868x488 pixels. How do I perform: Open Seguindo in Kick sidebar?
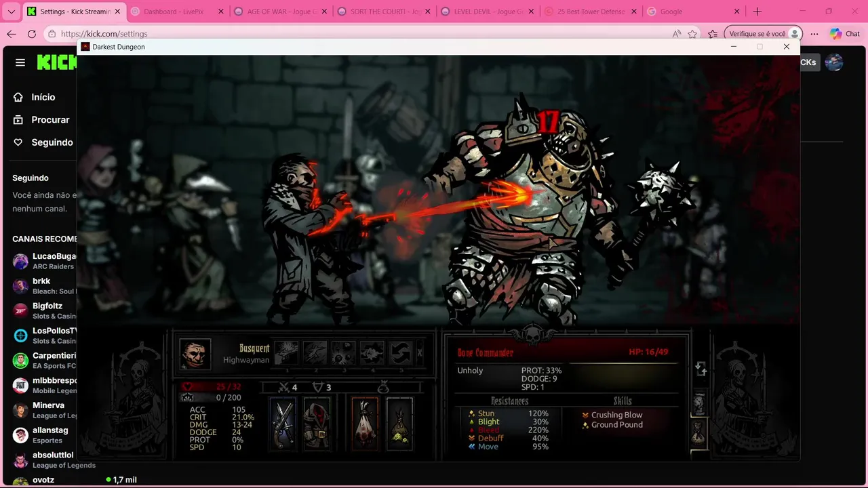[43, 142]
